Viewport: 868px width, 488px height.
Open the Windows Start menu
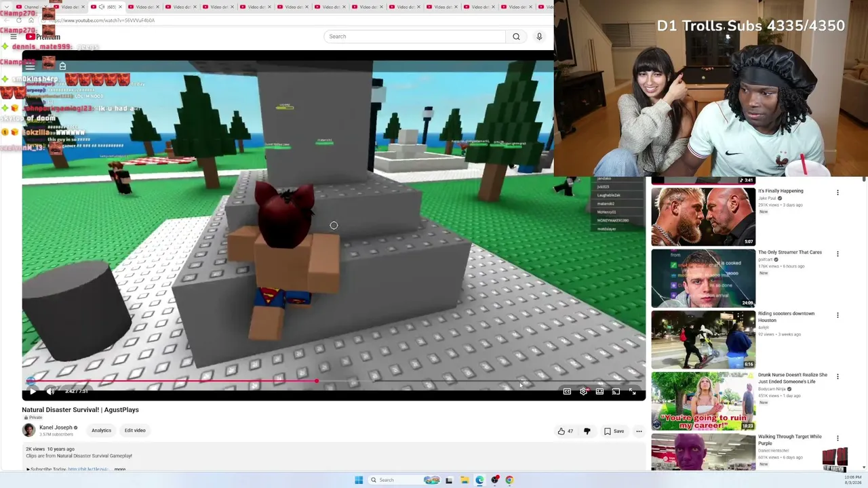(359, 480)
